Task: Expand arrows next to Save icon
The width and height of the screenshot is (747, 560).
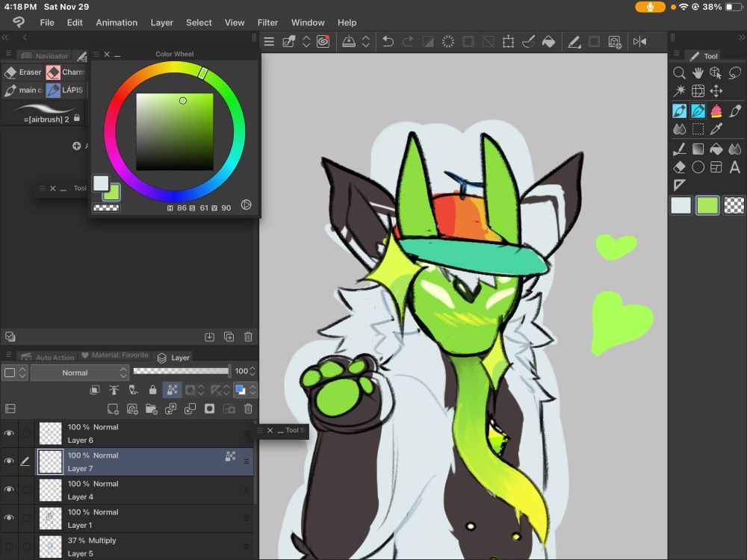Action: coord(366,42)
